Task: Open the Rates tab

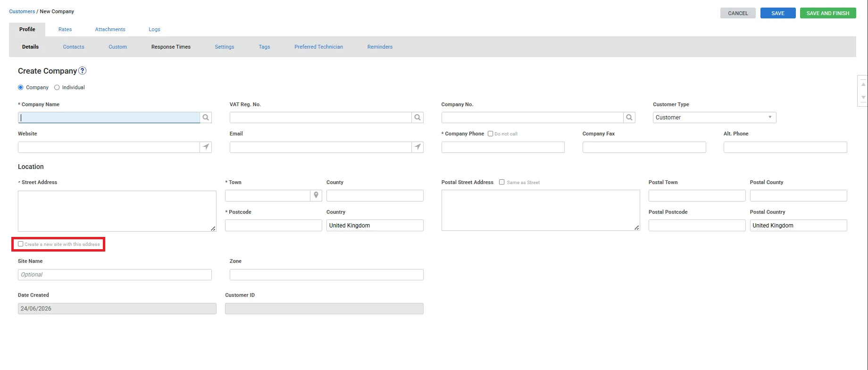Action: tap(65, 29)
